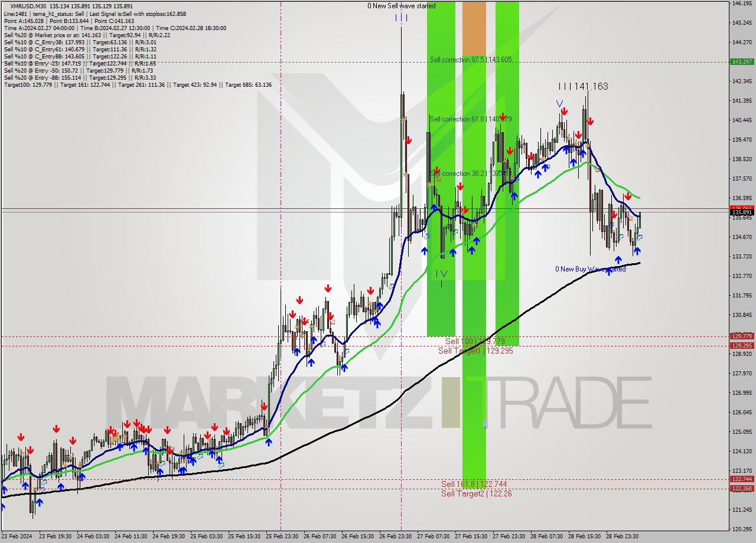Click the '24 Feb 03:30' time label
The width and height of the screenshot is (756, 543).
[94, 537]
